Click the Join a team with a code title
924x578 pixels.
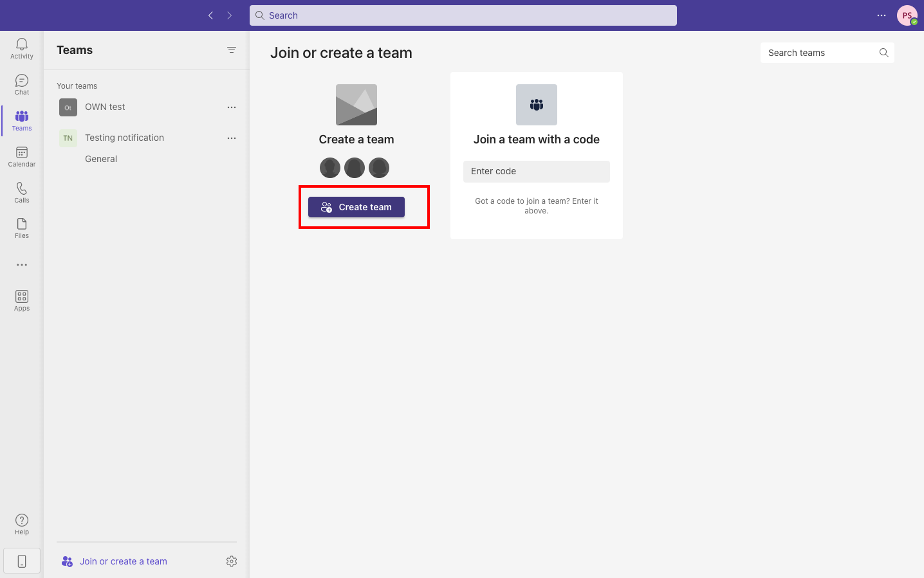pos(537,140)
